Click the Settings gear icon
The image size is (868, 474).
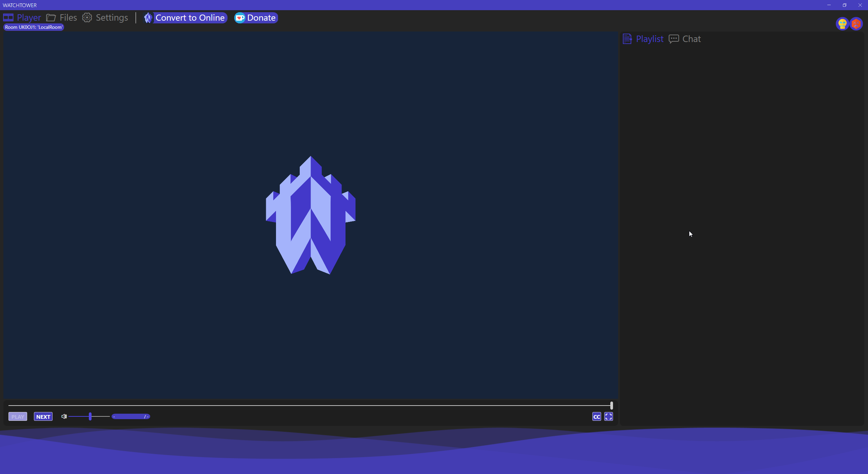click(87, 18)
